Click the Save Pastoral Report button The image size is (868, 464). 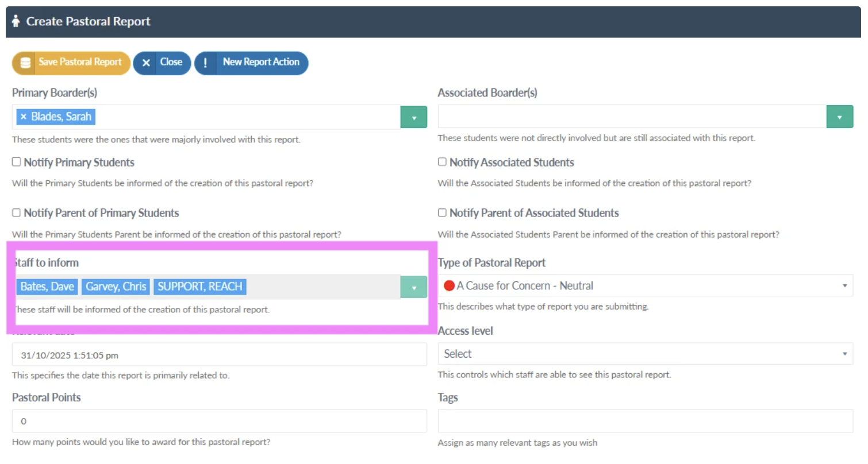coord(71,63)
